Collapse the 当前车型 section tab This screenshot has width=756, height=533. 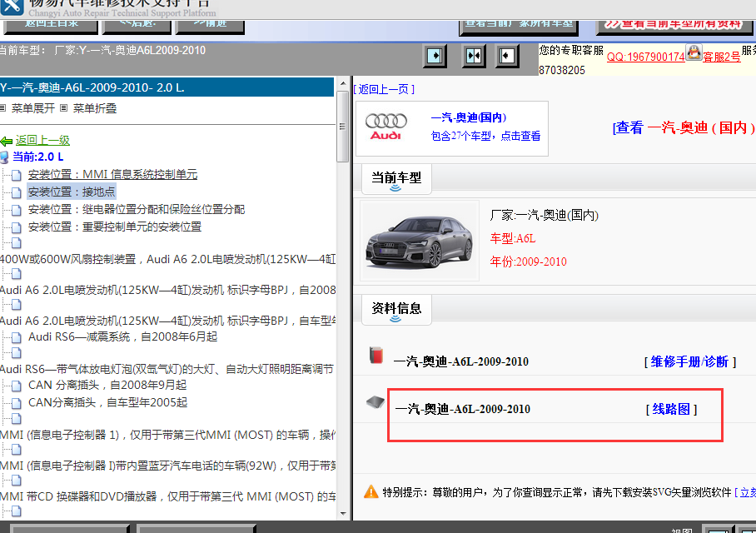(x=395, y=179)
